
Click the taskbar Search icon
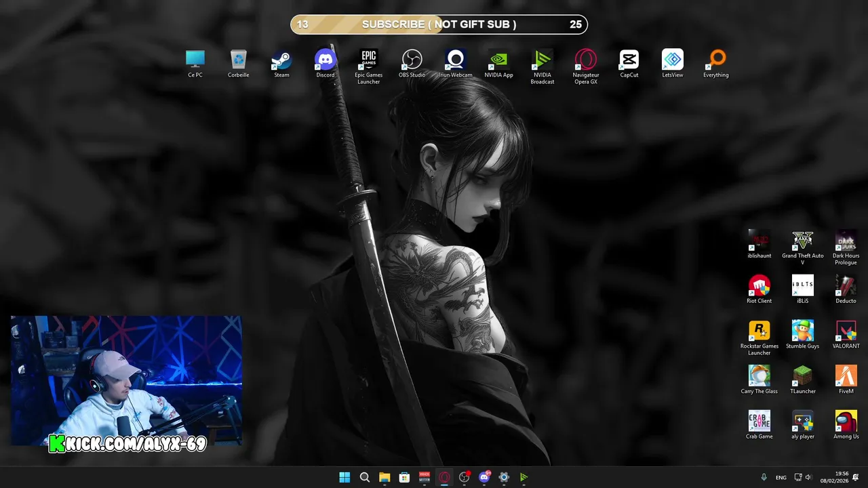(x=364, y=477)
